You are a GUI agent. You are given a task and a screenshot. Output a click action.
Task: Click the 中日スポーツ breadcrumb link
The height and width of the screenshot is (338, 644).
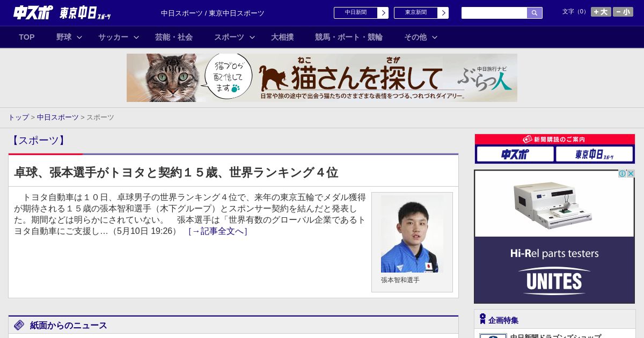[x=58, y=117]
